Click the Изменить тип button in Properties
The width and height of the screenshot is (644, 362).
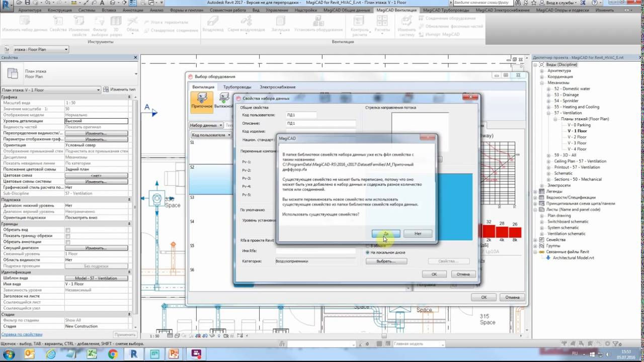pos(120,89)
